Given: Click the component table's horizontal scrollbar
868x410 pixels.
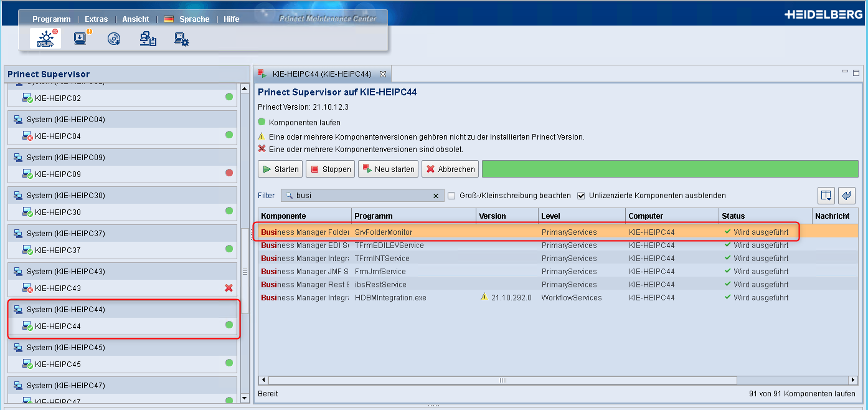Looking at the screenshot, I should coord(502,380).
